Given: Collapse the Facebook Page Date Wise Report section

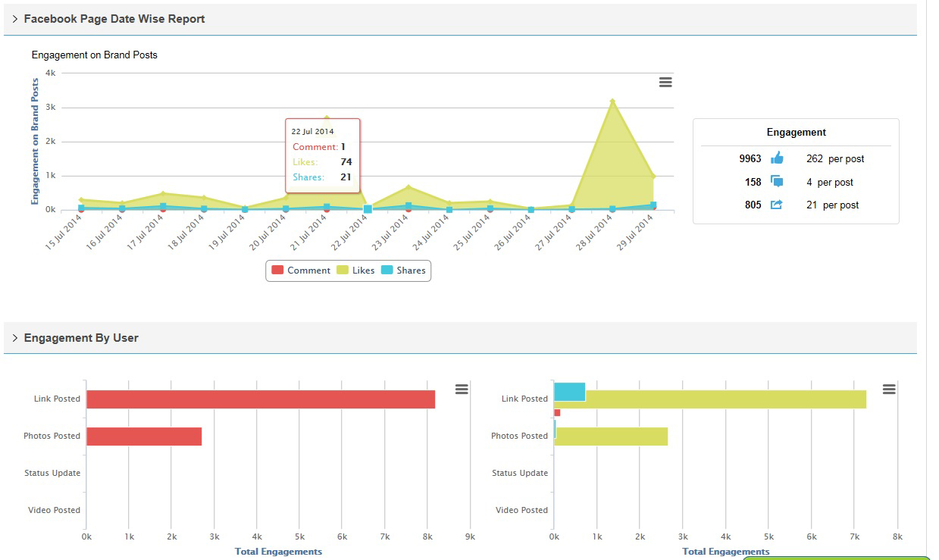Looking at the screenshot, I should [x=15, y=19].
